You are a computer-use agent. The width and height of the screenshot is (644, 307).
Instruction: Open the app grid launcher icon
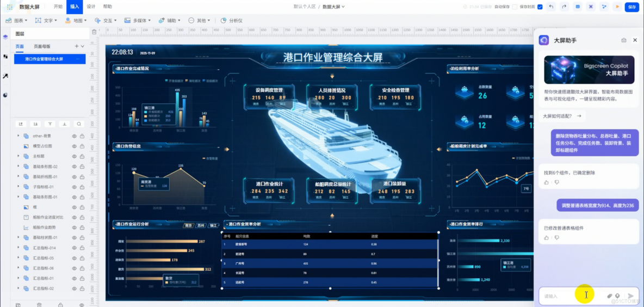click(x=10, y=7)
